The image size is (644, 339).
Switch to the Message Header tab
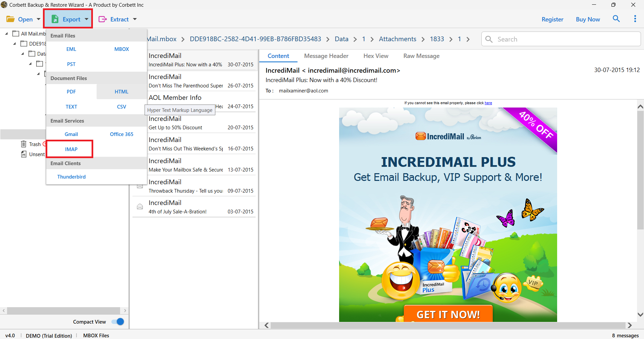[326, 56]
